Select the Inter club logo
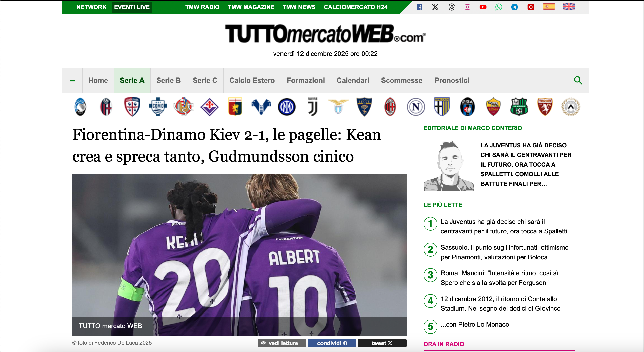This screenshot has width=644, height=352. [x=287, y=107]
